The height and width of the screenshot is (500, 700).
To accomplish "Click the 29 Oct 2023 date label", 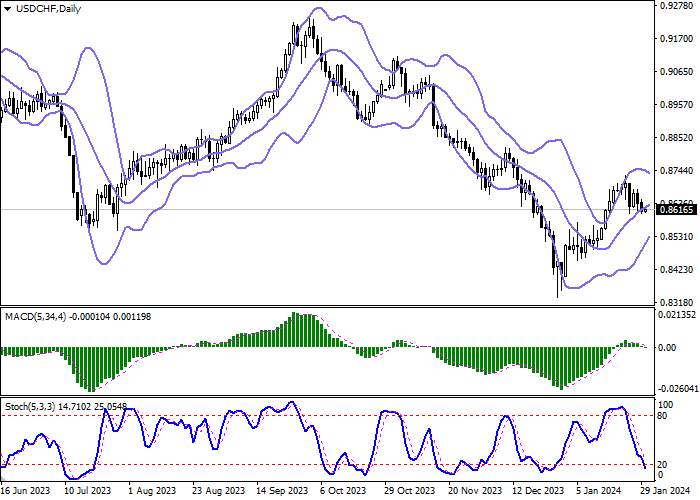I will (x=409, y=491).
